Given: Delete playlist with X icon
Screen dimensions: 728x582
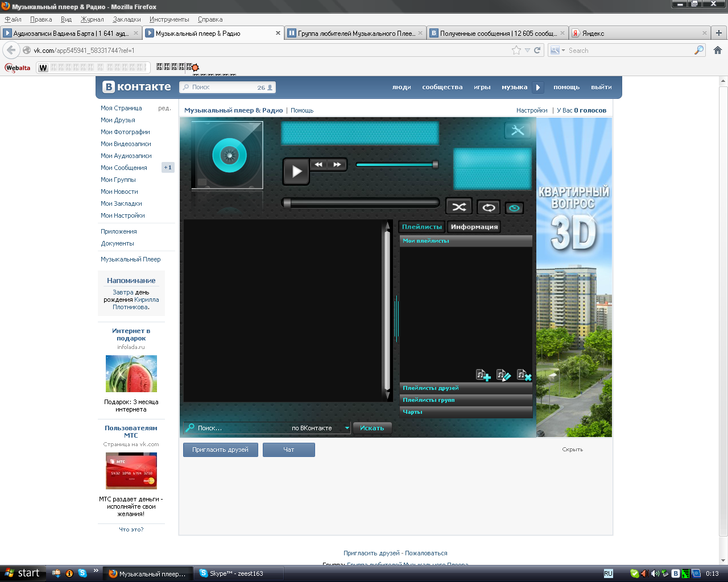Looking at the screenshot, I should [524, 375].
